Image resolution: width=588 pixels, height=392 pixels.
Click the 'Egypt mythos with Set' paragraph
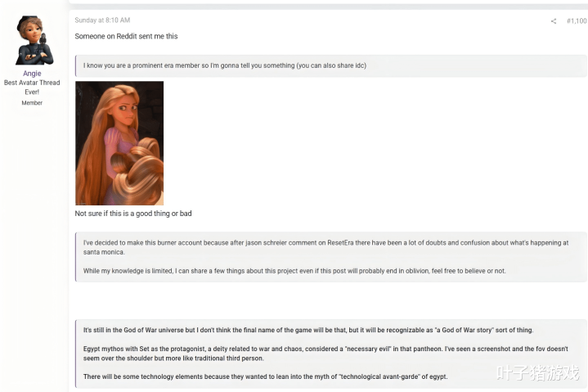(x=325, y=354)
